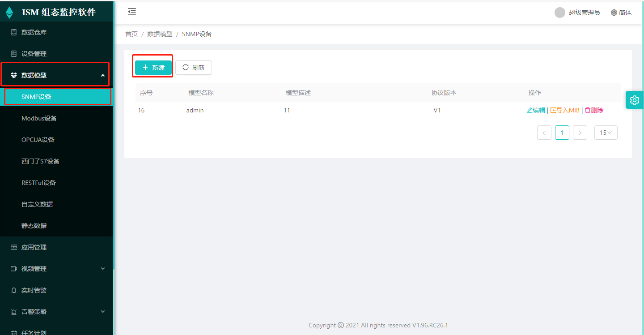
Task: Click the 操作 column header
Action: coord(535,93)
